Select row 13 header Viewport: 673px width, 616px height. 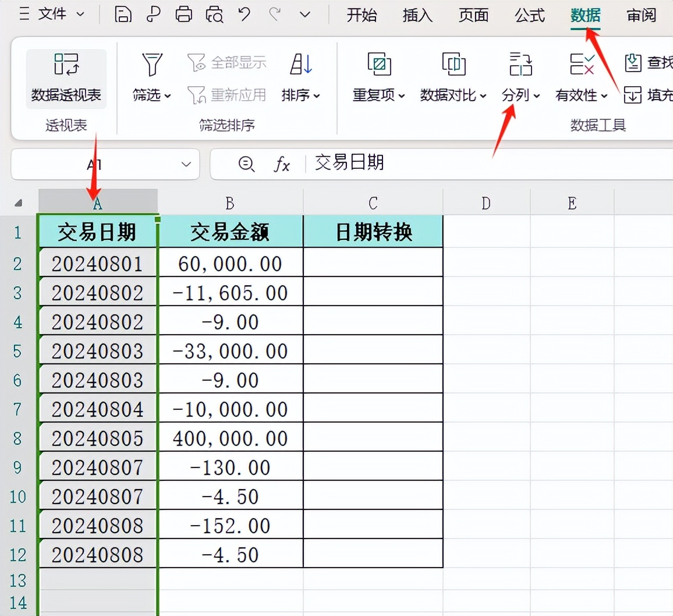[x=17, y=580]
